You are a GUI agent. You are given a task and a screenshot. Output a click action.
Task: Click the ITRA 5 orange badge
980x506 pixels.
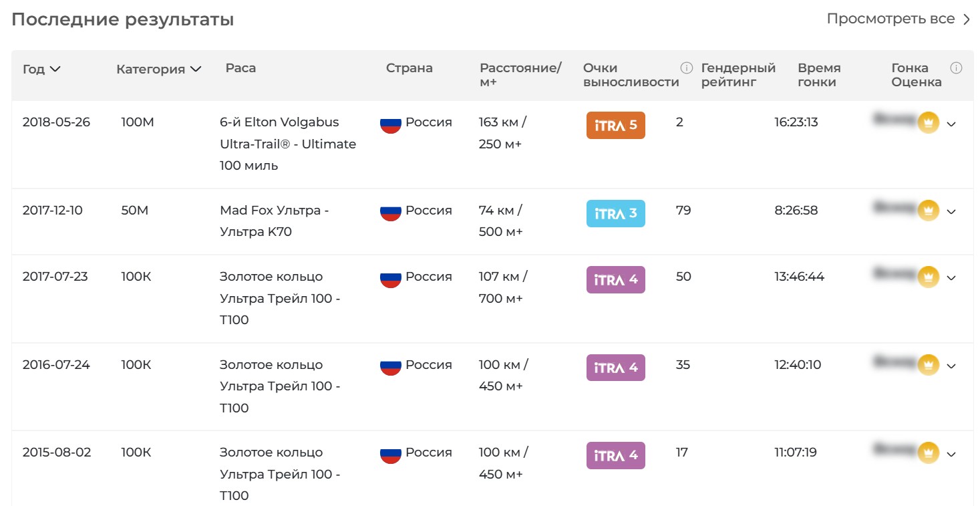click(615, 125)
